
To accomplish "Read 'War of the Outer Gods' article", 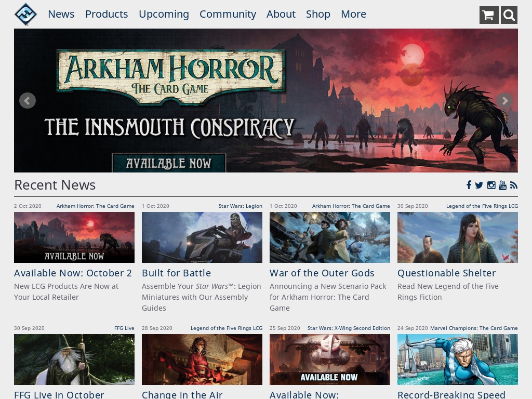I will (322, 273).
